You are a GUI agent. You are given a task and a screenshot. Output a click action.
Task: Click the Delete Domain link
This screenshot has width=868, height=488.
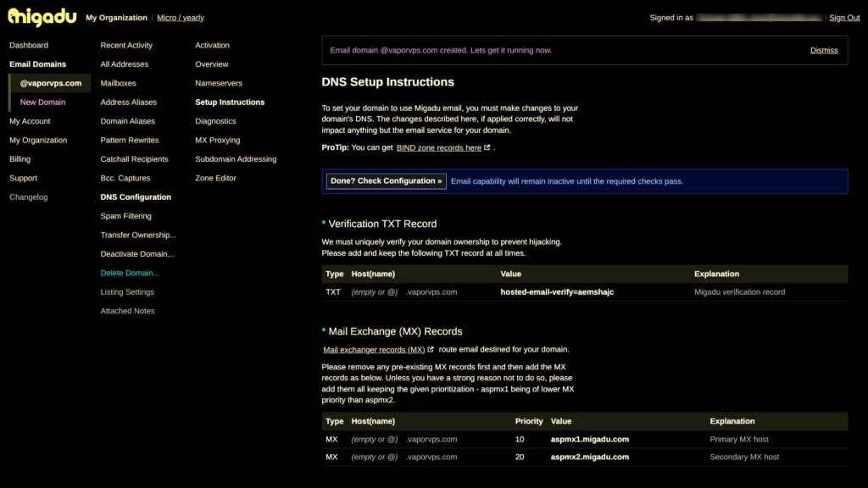tap(129, 273)
